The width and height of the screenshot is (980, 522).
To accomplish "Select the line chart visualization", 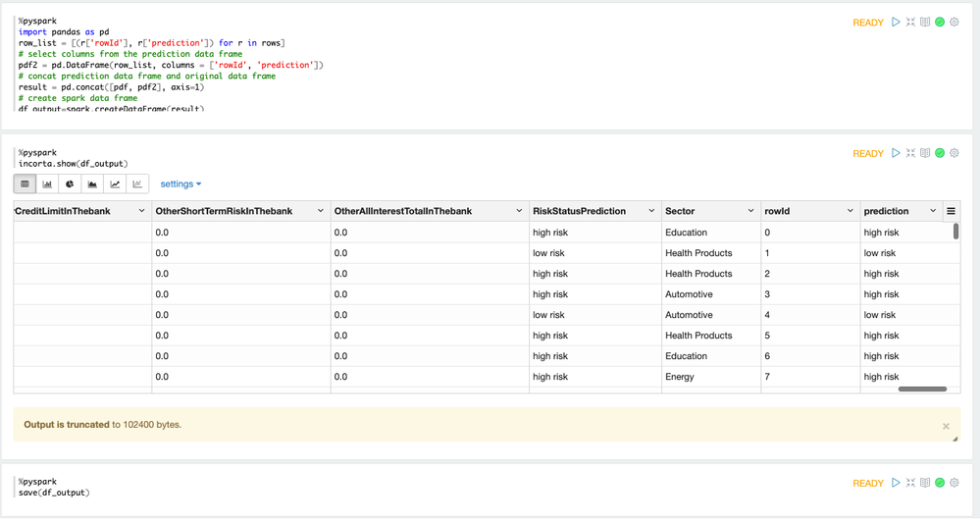I will 115,183.
